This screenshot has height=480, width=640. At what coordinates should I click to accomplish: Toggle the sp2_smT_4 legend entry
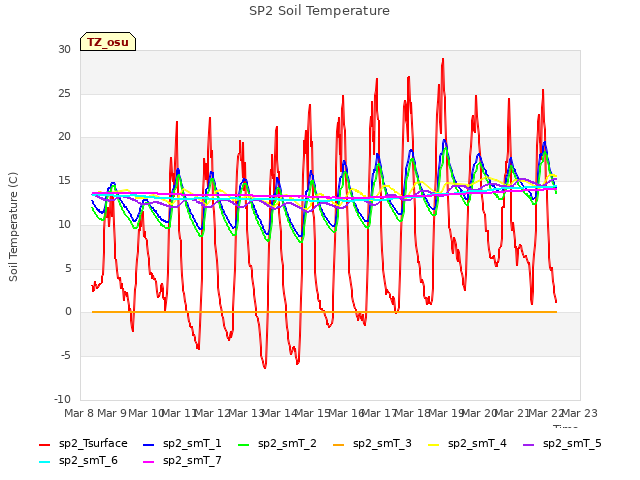pos(467,443)
